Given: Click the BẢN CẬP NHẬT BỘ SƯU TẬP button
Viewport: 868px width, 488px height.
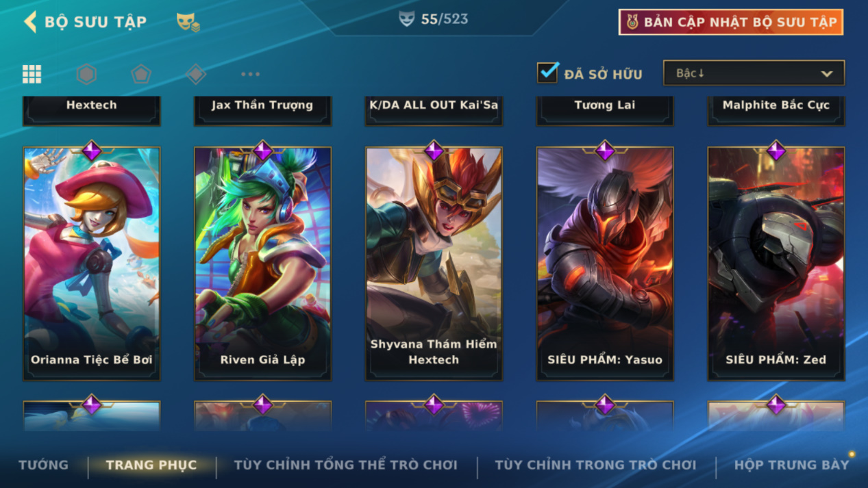Looking at the screenshot, I should click(731, 22).
